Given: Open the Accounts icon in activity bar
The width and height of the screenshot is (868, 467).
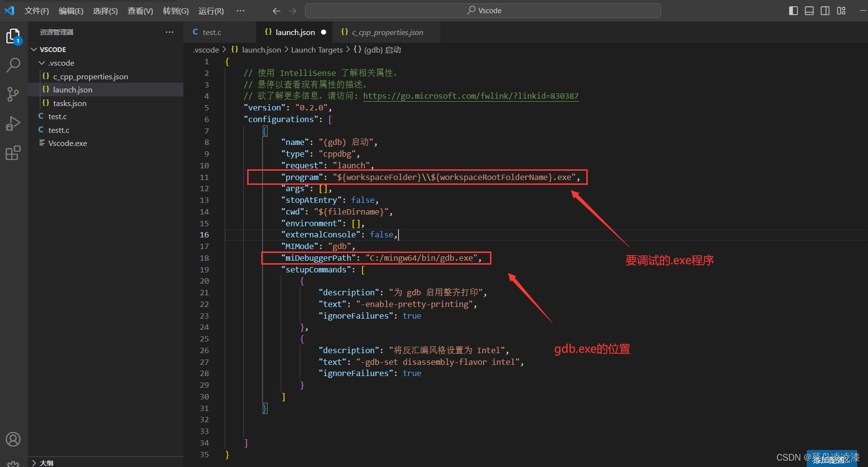Looking at the screenshot, I should click(x=13, y=439).
